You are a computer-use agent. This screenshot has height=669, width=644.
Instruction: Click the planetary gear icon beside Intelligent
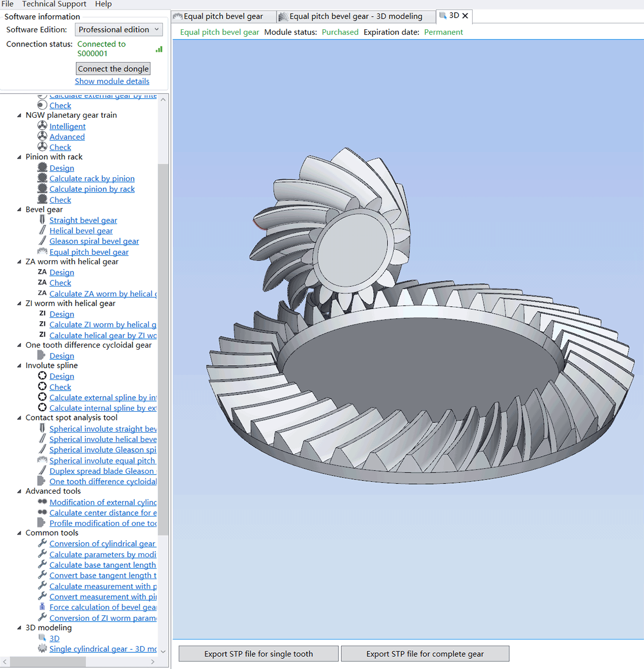tap(42, 126)
